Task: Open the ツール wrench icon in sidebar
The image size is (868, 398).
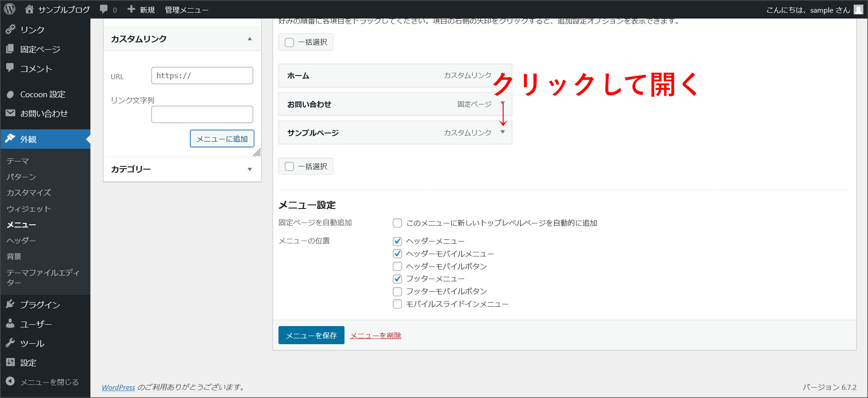Action: tap(10, 343)
